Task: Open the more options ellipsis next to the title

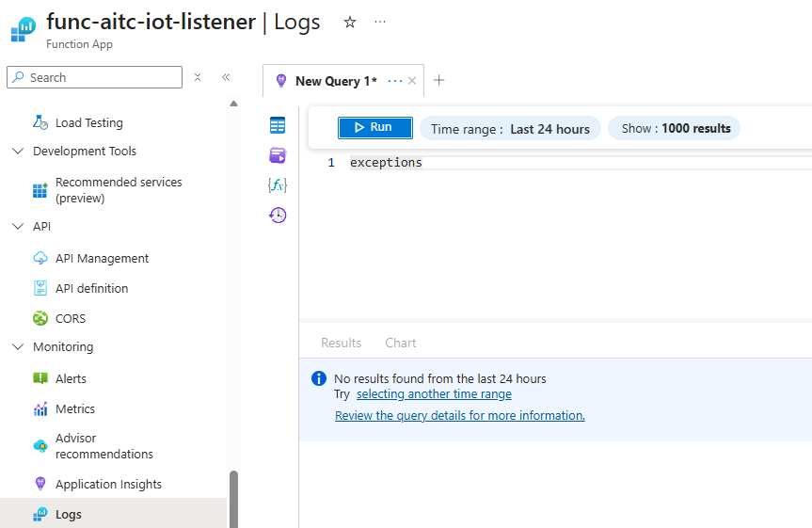Action: pos(380,22)
